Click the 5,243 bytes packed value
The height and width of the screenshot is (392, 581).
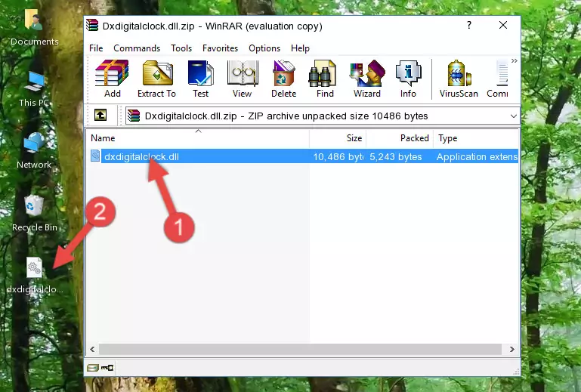pos(395,157)
